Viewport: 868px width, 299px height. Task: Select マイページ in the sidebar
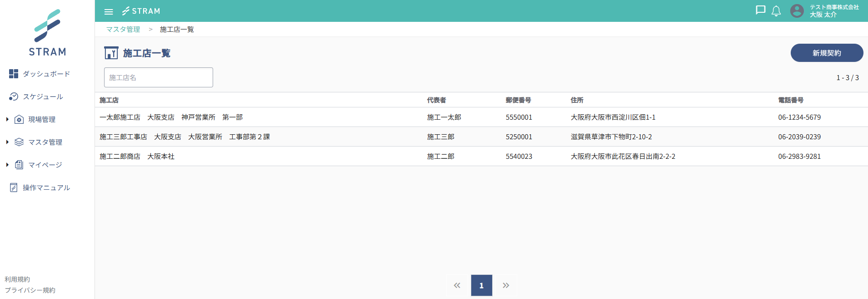coord(45,165)
